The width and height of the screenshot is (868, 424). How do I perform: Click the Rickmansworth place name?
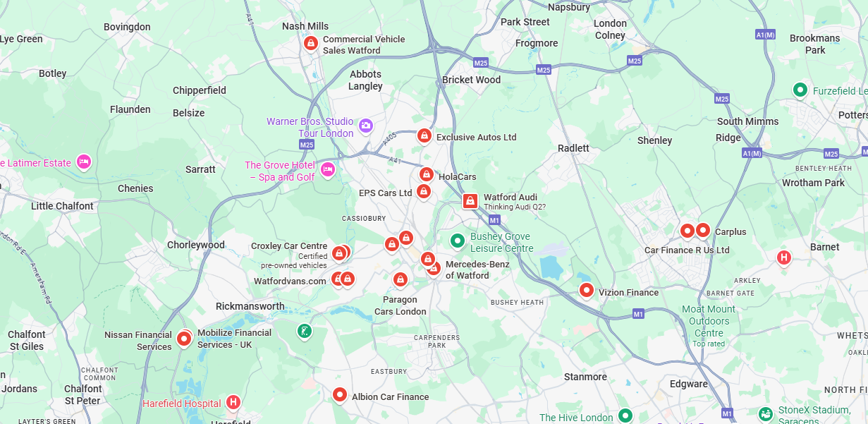(250, 306)
